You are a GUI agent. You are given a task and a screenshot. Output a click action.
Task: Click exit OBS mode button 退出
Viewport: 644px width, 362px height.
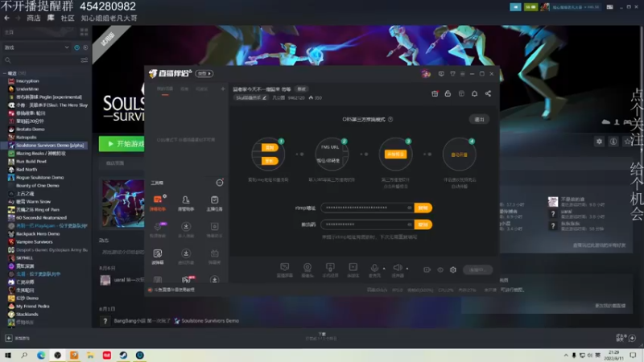[x=479, y=119]
